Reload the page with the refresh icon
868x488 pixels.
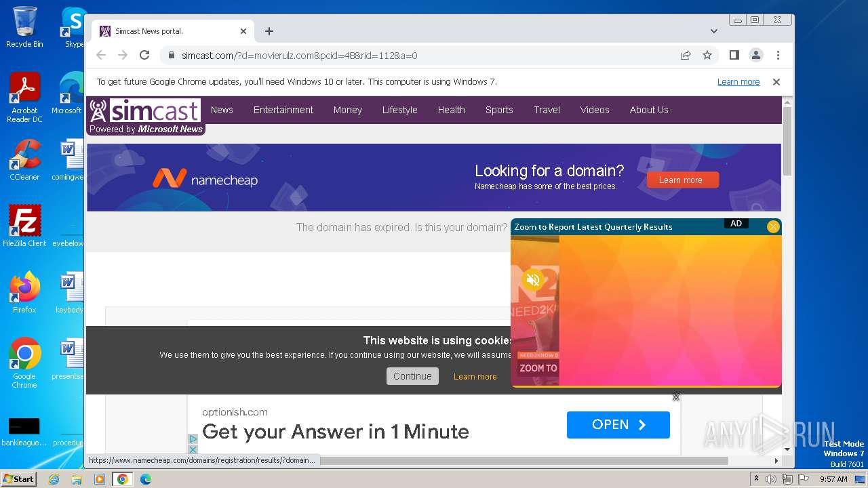point(144,55)
